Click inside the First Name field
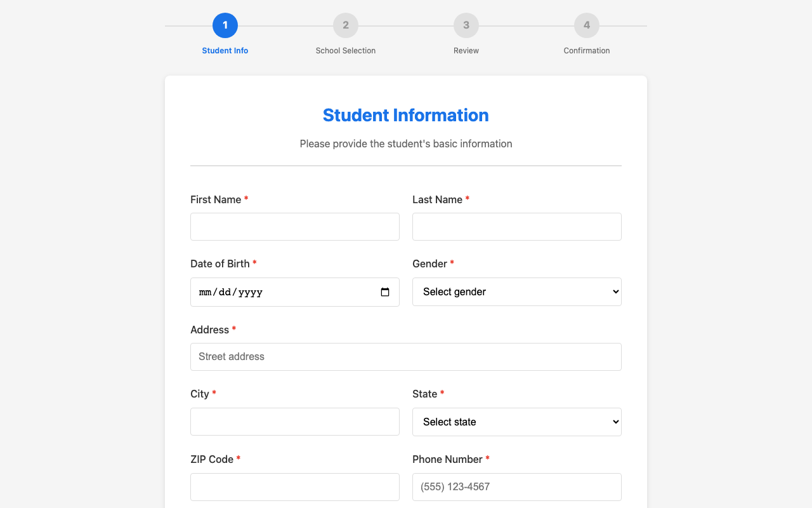Screen dimensions: 812x508 coord(294,227)
